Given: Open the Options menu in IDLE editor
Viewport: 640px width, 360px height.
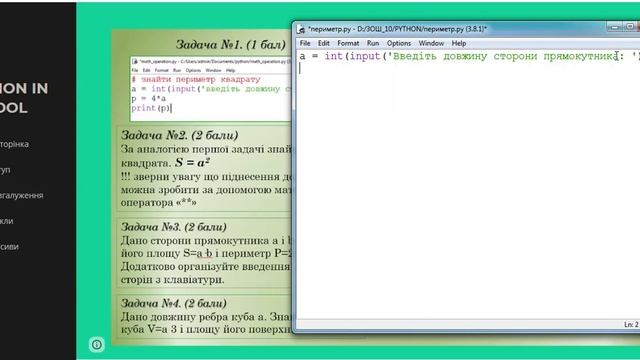Looking at the screenshot, I should click(x=399, y=43).
